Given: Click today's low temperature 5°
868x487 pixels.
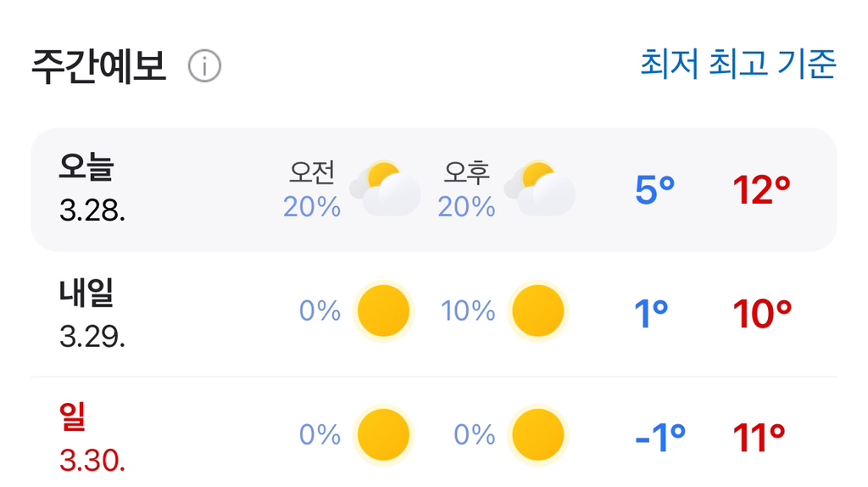Looking at the screenshot, I should 654,191.
